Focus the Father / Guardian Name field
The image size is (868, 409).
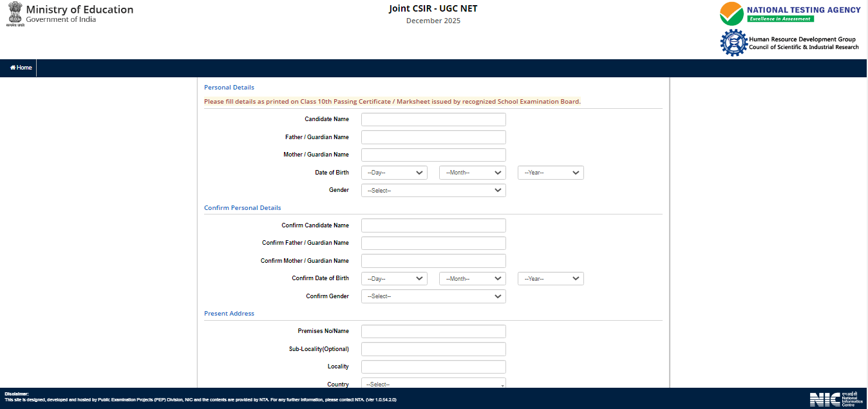433,137
